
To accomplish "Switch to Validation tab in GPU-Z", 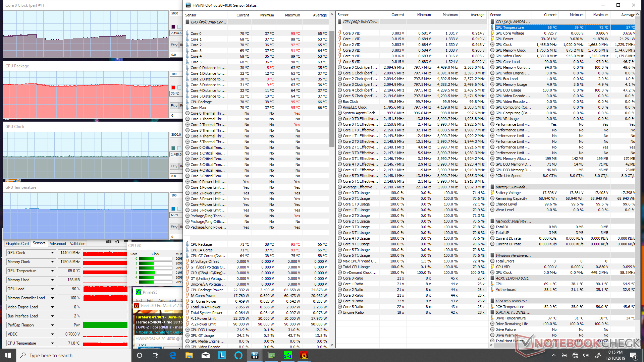I will (x=77, y=244).
